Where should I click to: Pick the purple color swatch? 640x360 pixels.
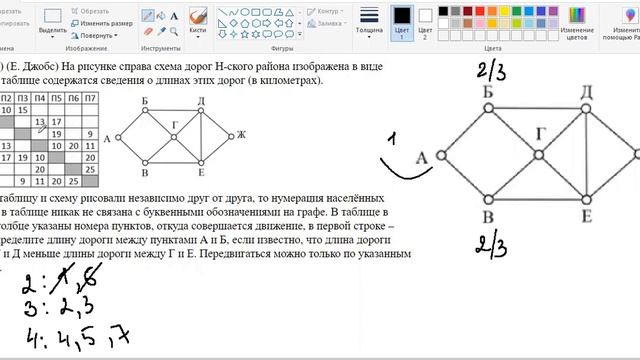coord(553,11)
